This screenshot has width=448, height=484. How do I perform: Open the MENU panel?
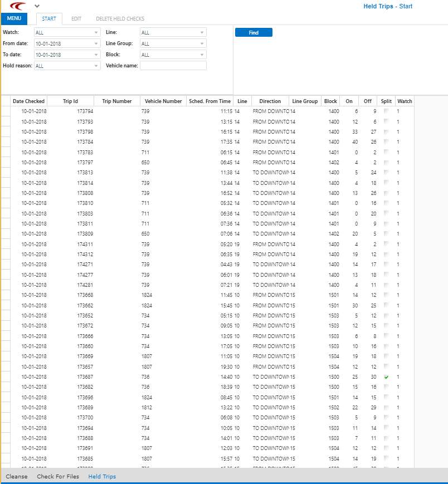coord(13,18)
